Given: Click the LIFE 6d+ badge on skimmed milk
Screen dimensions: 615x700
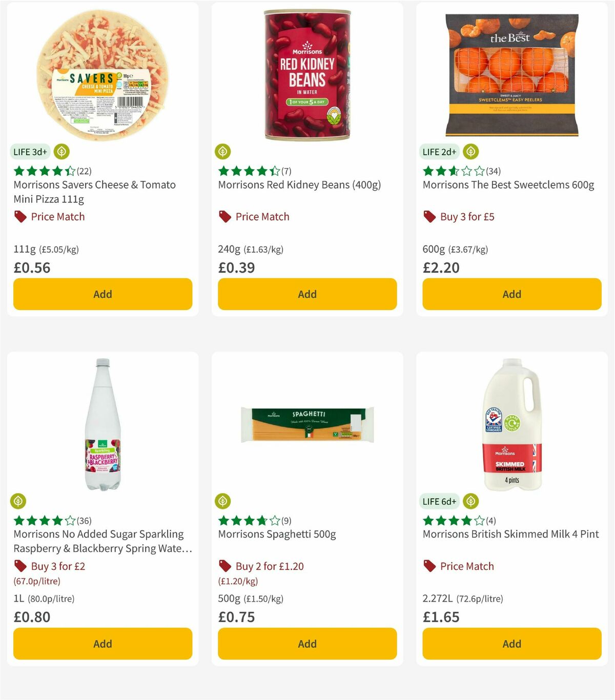Looking at the screenshot, I should pos(438,501).
